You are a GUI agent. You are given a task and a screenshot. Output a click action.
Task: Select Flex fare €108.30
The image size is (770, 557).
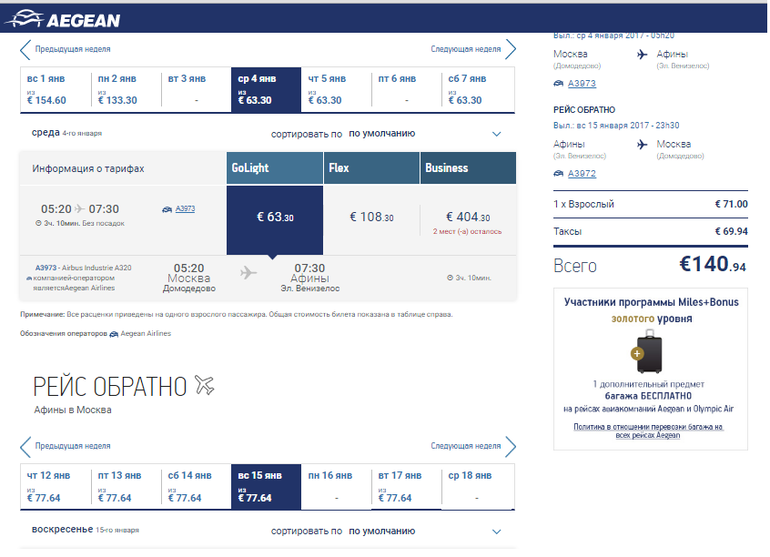click(371, 217)
